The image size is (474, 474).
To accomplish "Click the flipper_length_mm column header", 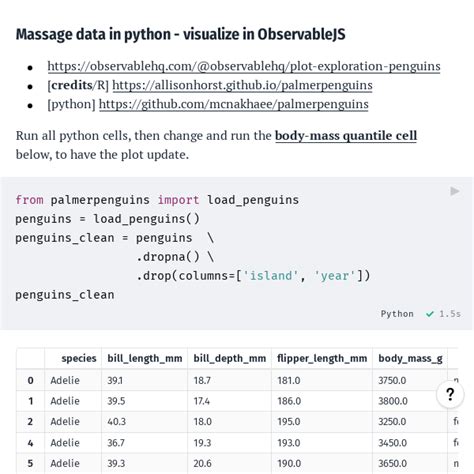I will point(322,358).
